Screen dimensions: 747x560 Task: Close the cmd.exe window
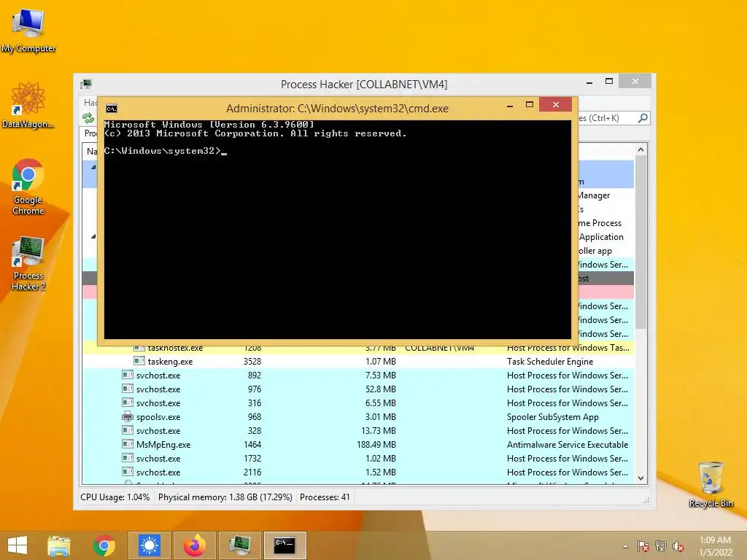(x=555, y=105)
